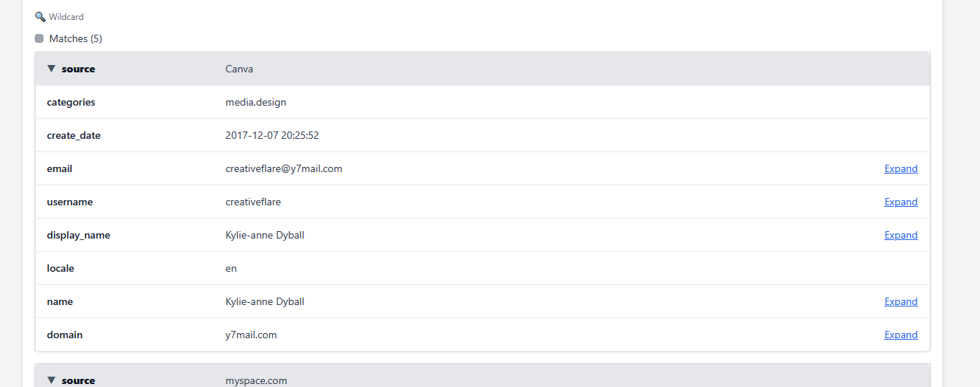Click the Canva source header value
This screenshot has width=980, height=387.
pos(239,69)
